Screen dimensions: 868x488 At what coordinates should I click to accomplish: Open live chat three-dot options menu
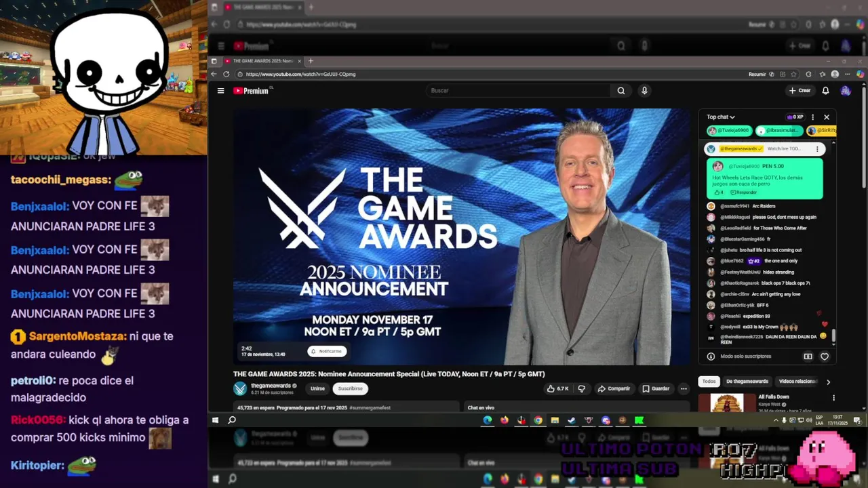coord(812,117)
